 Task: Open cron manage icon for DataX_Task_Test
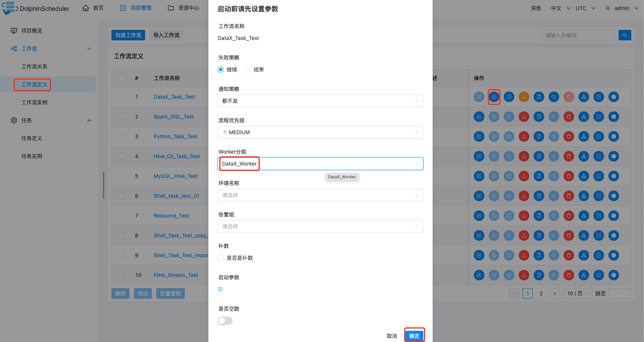point(554,97)
